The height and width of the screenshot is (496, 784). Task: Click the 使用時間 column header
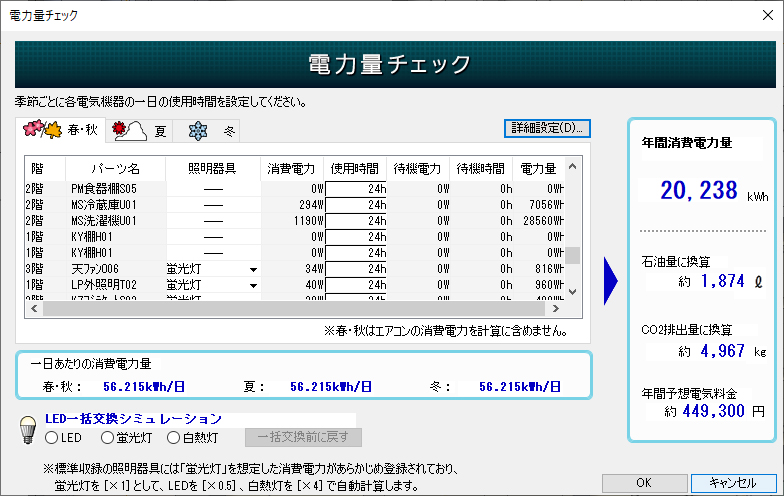355,168
